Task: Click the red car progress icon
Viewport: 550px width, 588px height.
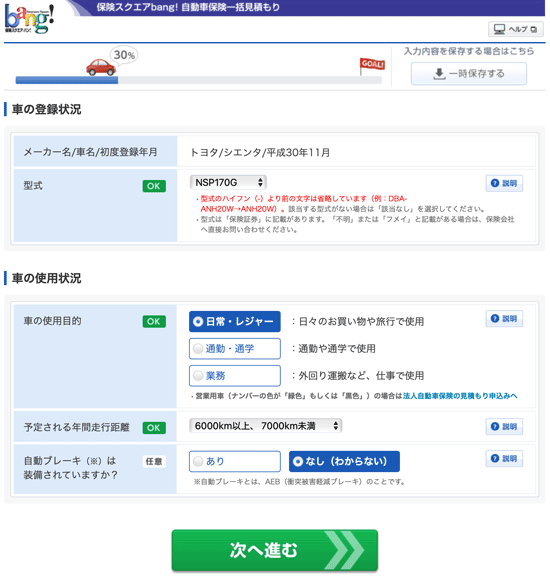Action: click(x=100, y=67)
